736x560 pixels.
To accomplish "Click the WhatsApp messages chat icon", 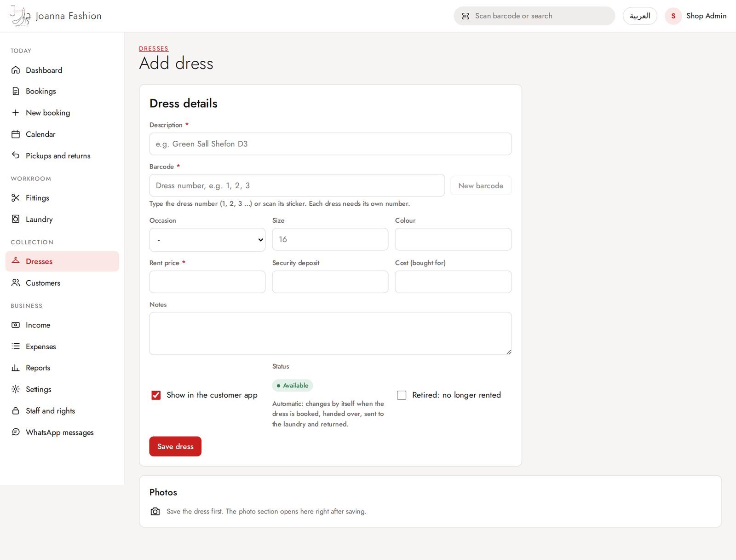I will pyautogui.click(x=16, y=432).
